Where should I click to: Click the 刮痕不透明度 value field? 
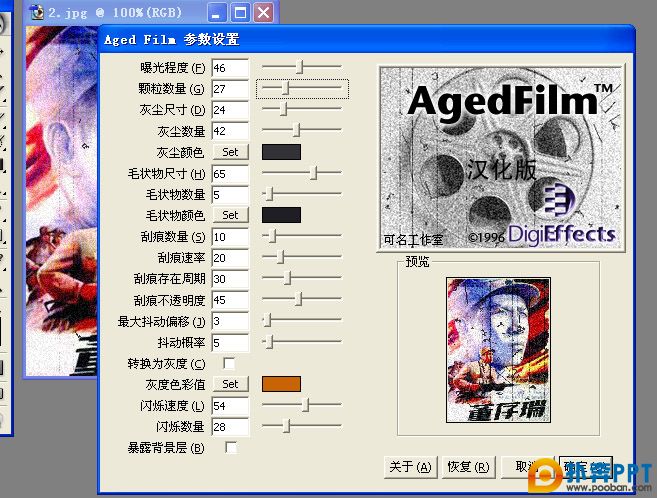[x=230, y=300]
